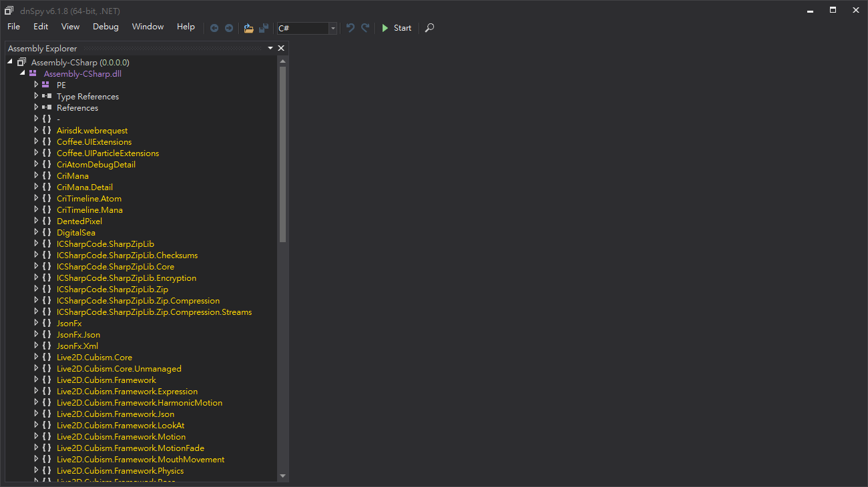Select the "-" namespace row
The image size is (868, 487).
click(x=58, y=119)
